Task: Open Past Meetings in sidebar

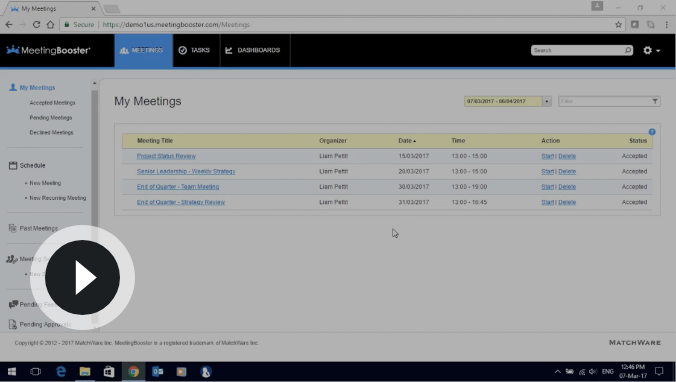Action: click(x=38, y=228)
